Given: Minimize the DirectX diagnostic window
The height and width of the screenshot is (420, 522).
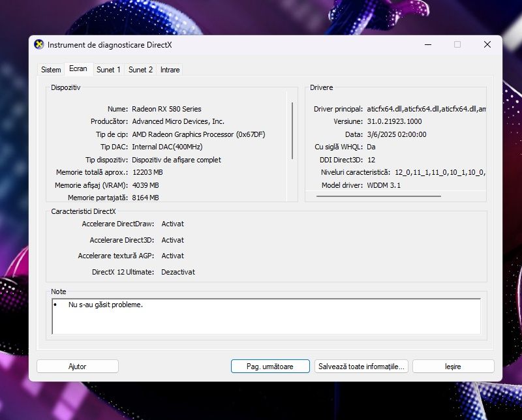Looking at the screenshot, I should tap(428, 44).
